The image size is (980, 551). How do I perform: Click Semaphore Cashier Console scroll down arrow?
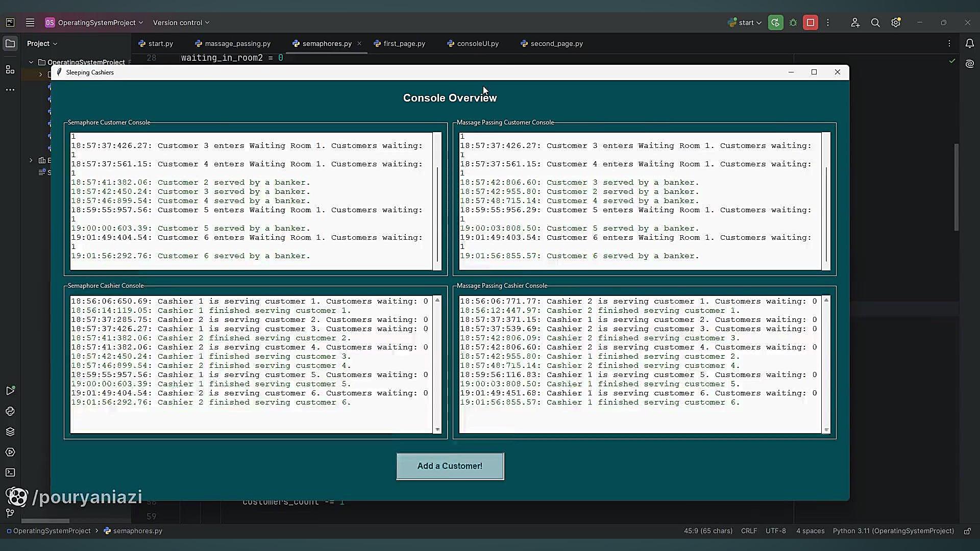point(437,430)
